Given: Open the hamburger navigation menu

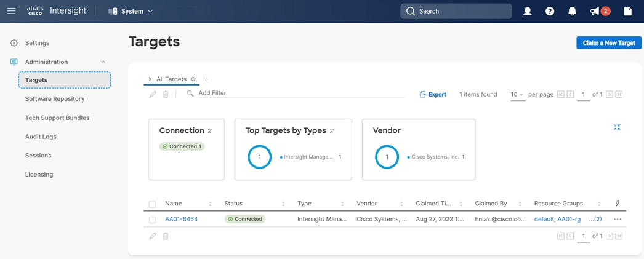Looking at the screenshot, I should point(12,11).
